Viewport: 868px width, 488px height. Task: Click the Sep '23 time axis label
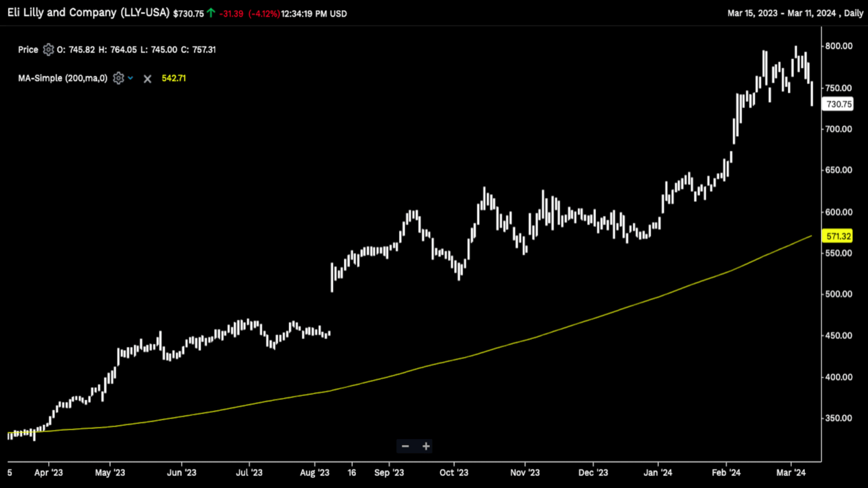pos(390,473)
